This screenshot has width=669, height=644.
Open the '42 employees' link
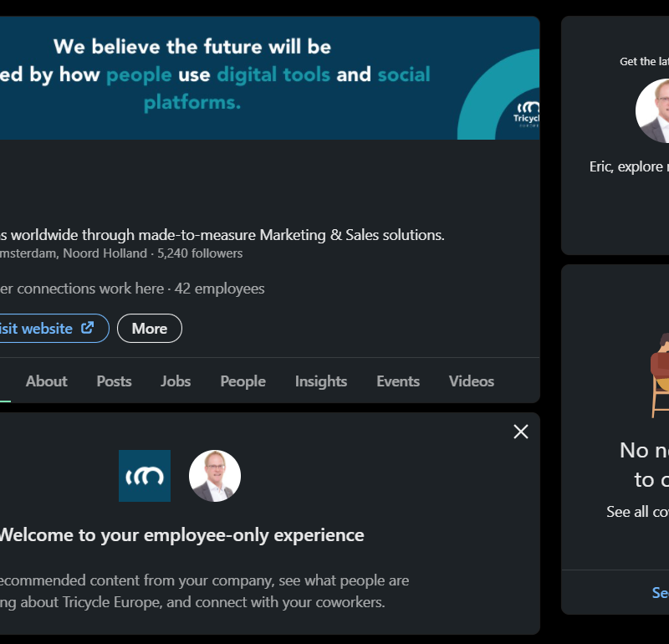click(219, 289)
